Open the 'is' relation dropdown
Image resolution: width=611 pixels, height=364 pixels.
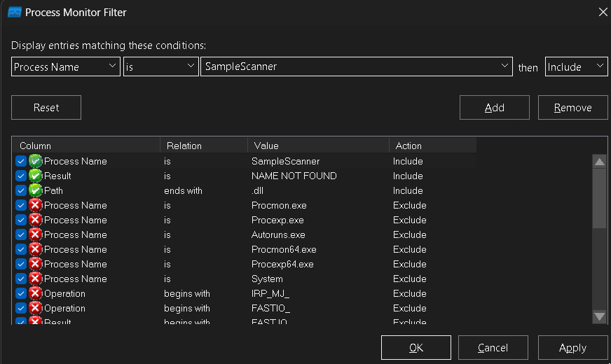[161, 66]
